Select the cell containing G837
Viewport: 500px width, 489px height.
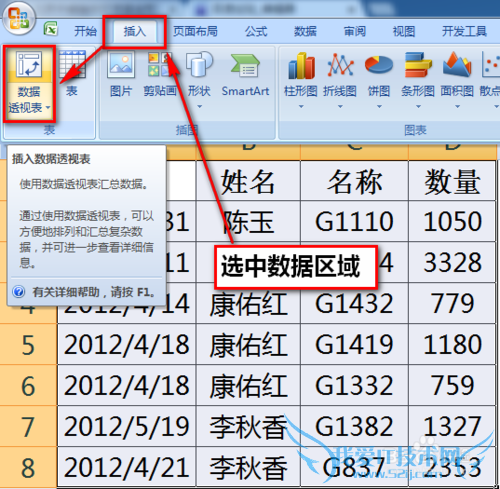click(354, 467)
